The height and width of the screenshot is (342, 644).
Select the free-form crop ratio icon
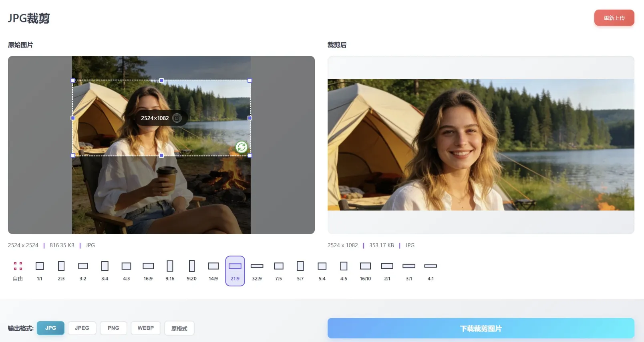pos(18,266)
